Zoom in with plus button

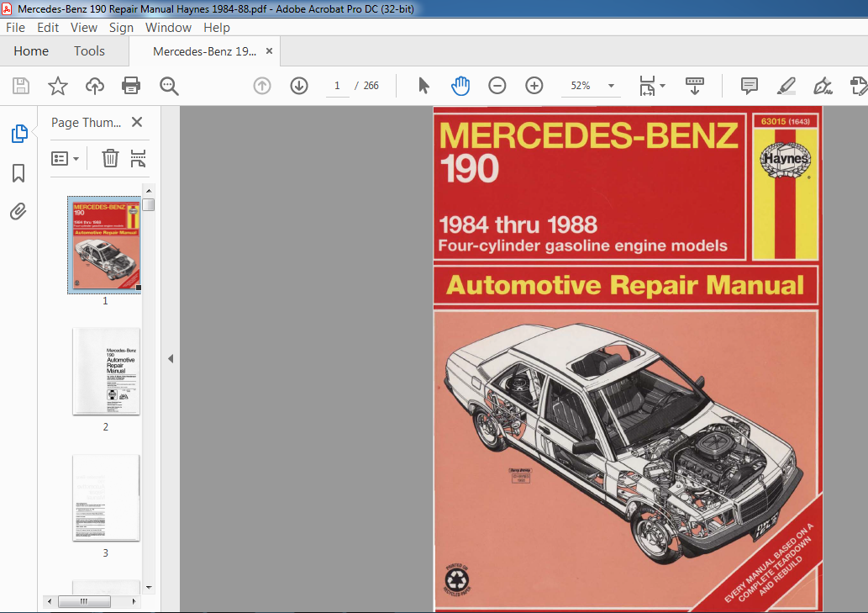(534, 86)
